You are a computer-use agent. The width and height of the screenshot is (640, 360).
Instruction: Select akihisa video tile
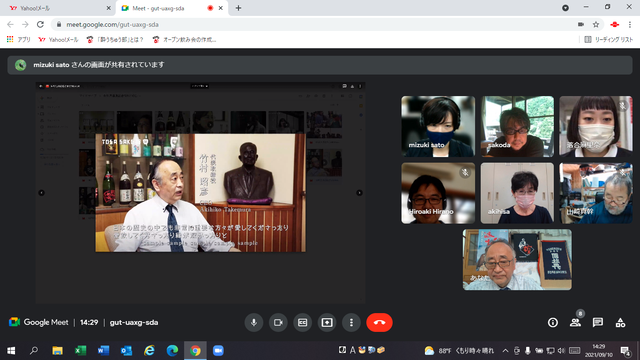(x=517, y=193)
